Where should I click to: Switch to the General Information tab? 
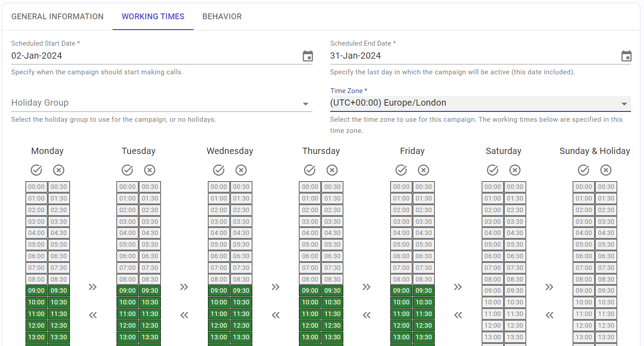tap(57, 17)
